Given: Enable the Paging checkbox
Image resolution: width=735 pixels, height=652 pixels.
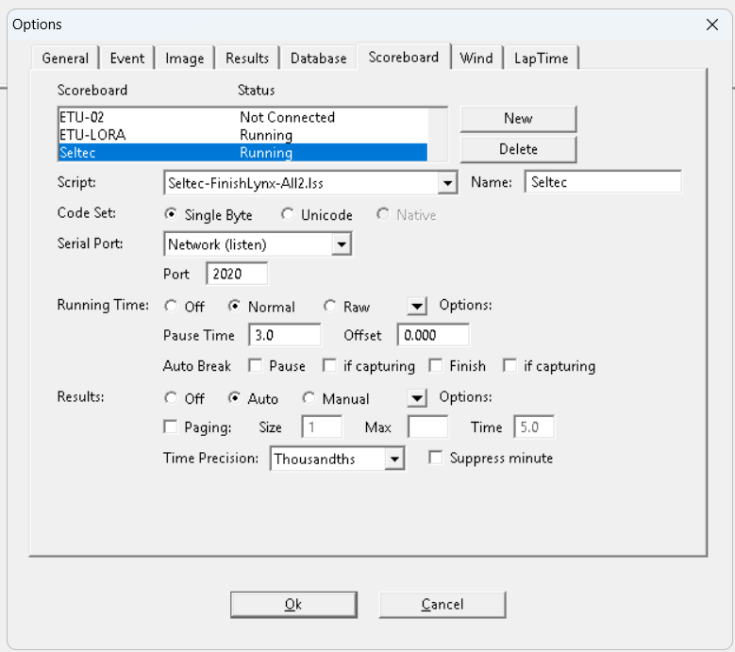Looking at the screenshot, I should [170, 428].
